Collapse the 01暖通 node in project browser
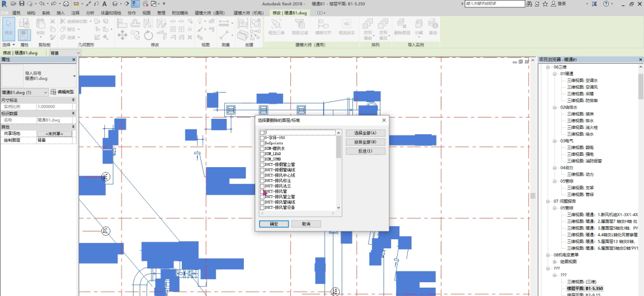This screenshot has height=296, width=644. [555, 74]
